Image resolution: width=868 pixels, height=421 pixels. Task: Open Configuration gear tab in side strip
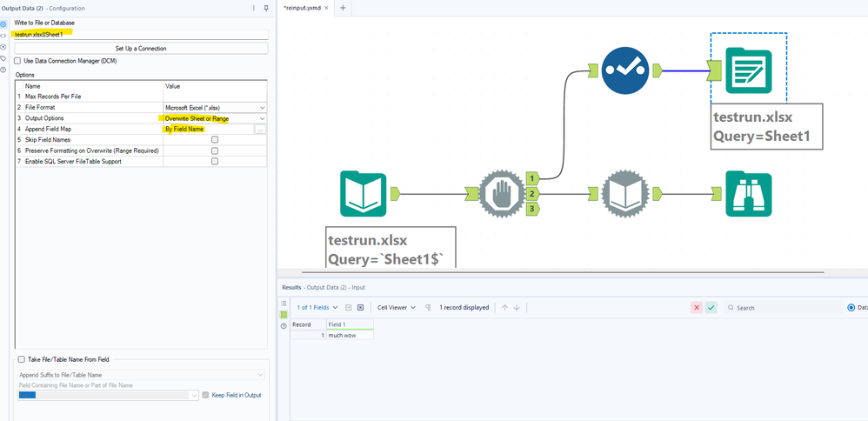(x=3, y=25)
